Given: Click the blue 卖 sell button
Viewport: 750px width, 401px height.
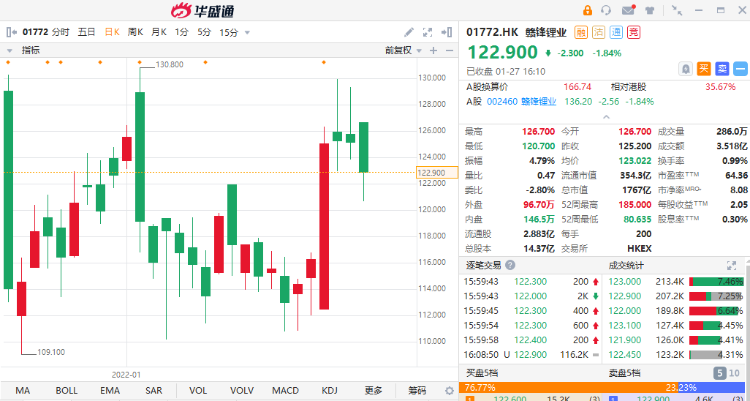Looking at the screenshot, I should [x=722, y=69].
